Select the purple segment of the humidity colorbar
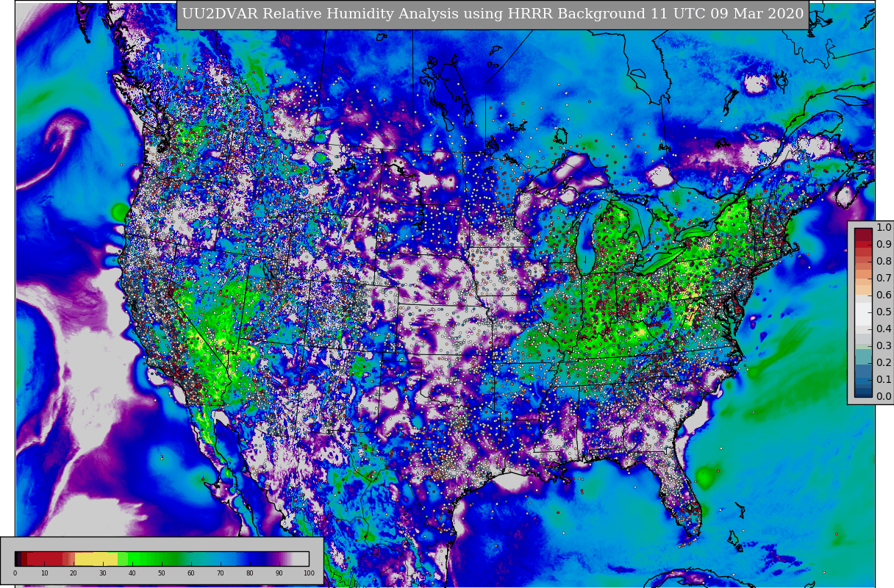The width and height of the screenshot is (894, 588). click(278, 559)
